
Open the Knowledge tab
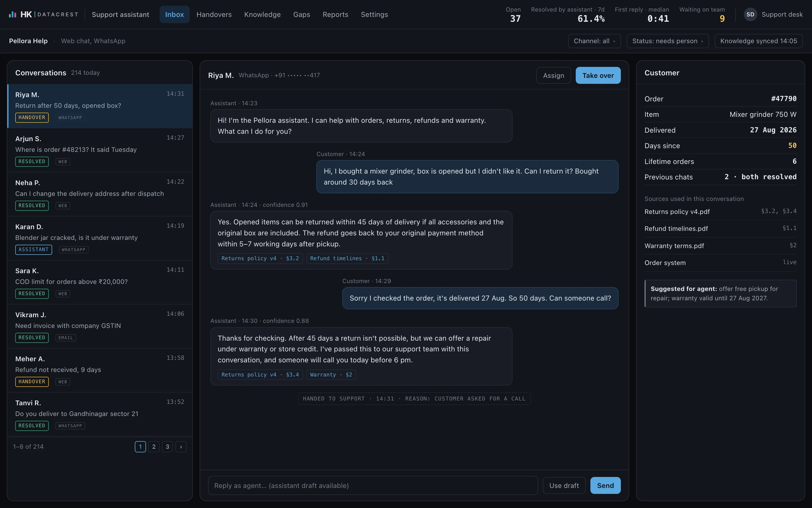tap(262, 14)
